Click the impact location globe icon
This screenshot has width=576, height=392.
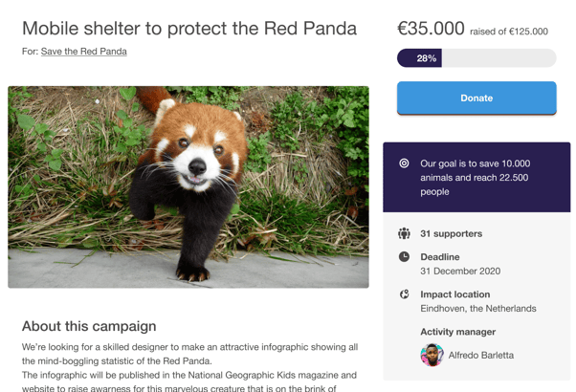pos(404,294)
